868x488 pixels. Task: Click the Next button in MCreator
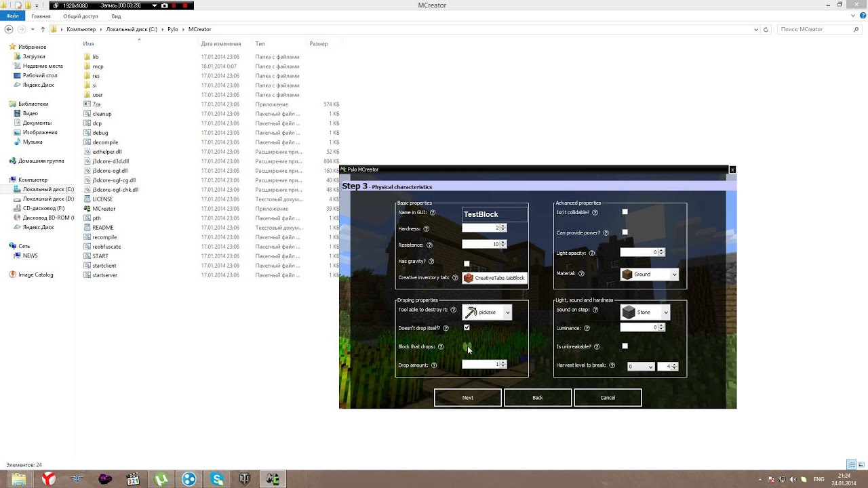[x=468, y=398]
